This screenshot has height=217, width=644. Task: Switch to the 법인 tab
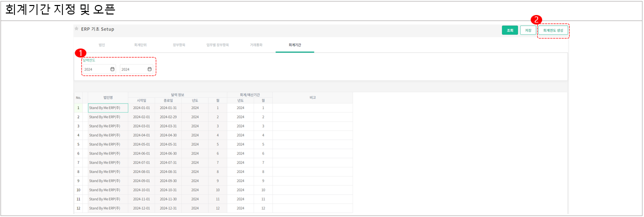(x=102, y=45)
